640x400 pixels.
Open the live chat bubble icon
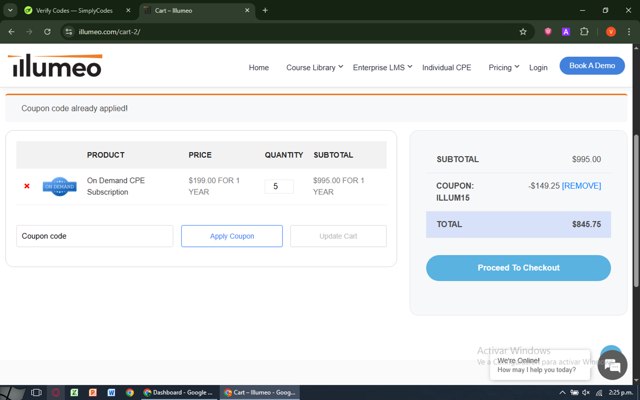tap(612, 365)
